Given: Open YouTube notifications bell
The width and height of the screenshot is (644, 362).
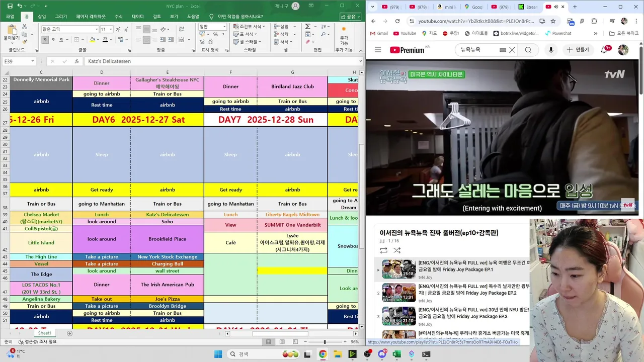Looking at the screenshot, I should [x=604, y=50].
